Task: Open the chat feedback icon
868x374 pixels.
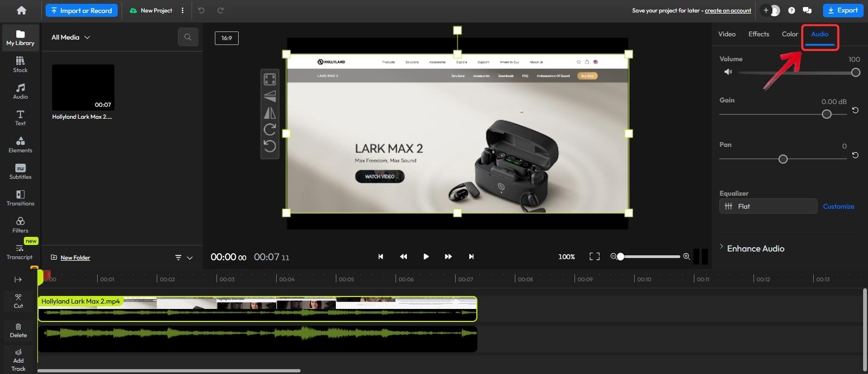Action: point(807,10)
